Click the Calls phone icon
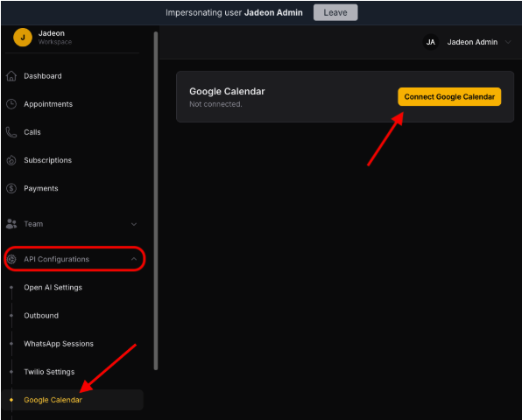The image size is (522, 420). [x=11, y=132]
